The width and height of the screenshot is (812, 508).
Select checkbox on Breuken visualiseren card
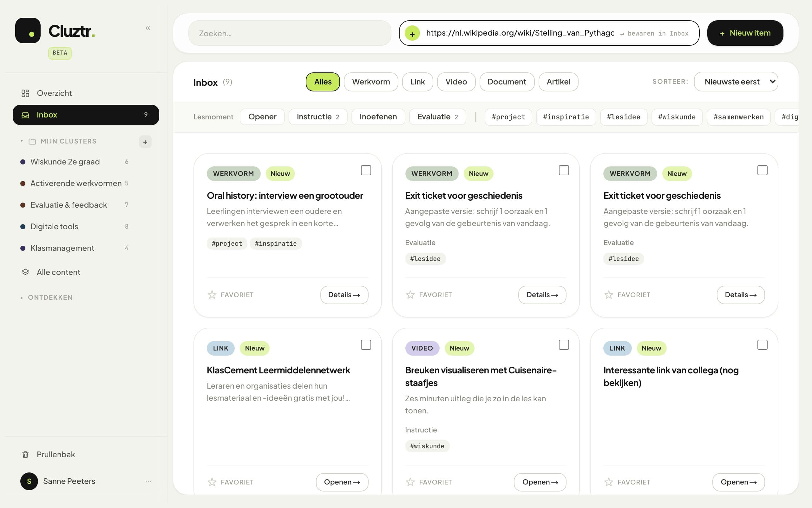[564, 345]
